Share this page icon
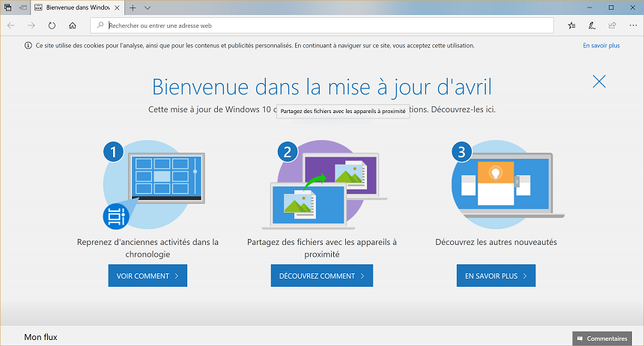Viewport: 644px width, 346px height. tap(613, 25)
